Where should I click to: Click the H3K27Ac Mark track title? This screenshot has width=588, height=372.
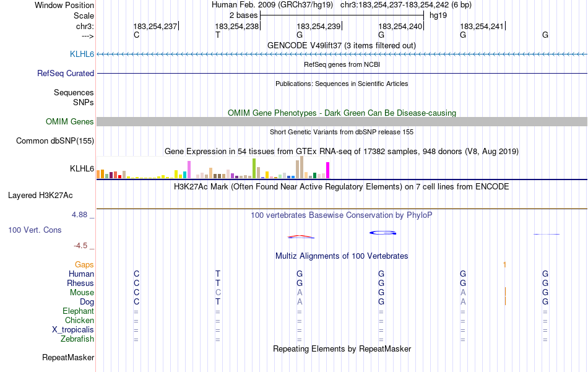pyautogui.click(x=342, y=187)
